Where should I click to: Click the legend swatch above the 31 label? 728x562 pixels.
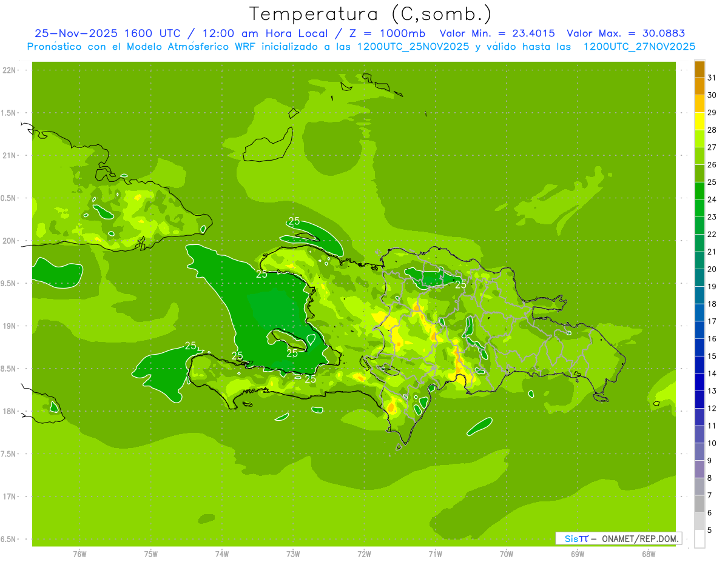699,69
